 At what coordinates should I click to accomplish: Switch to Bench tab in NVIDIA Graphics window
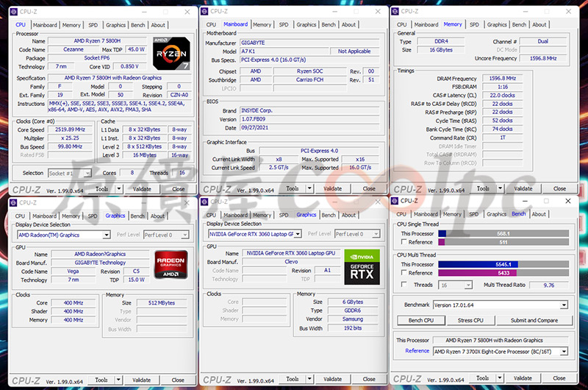pos(329,215)
